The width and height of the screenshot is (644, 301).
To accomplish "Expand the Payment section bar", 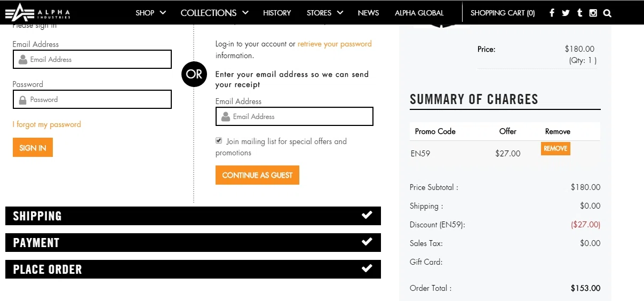I will tap(193, 242).
